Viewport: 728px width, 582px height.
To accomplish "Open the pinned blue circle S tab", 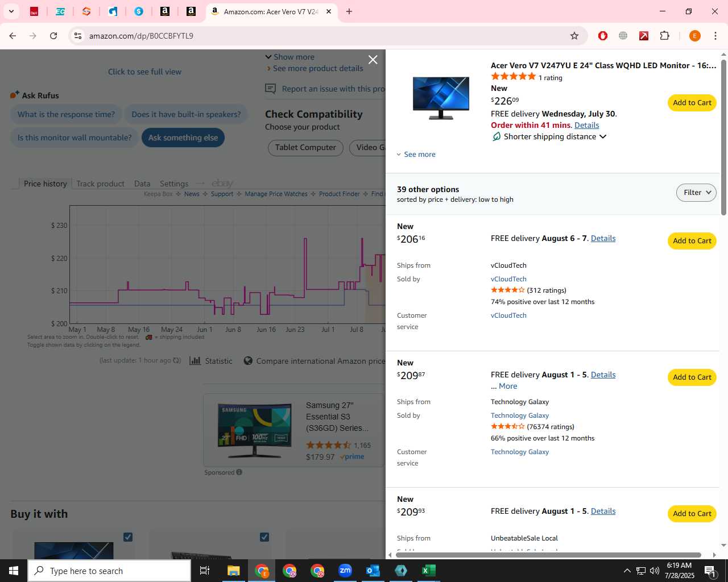I will 139,11.
